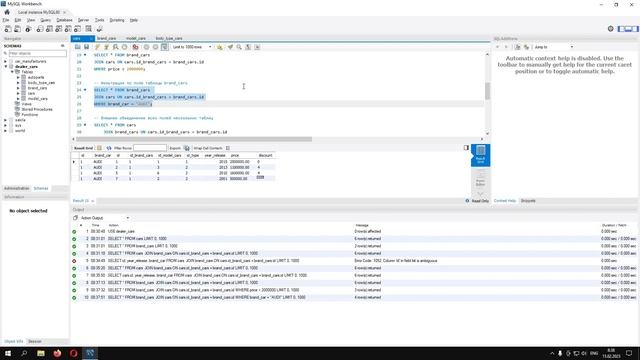Create new view icon in main toolbar
The width and height of the screenshot is (640, 360).
coord(59,29)
